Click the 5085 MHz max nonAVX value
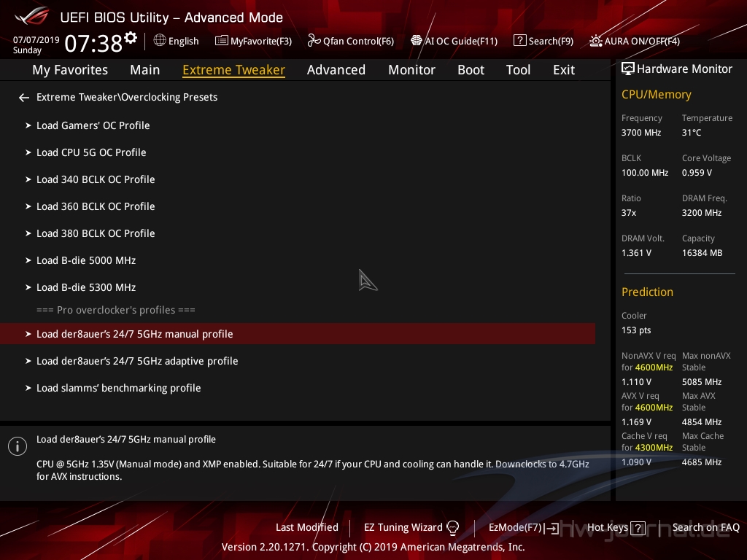Screen dimensions: 747x560 (701, 382)
